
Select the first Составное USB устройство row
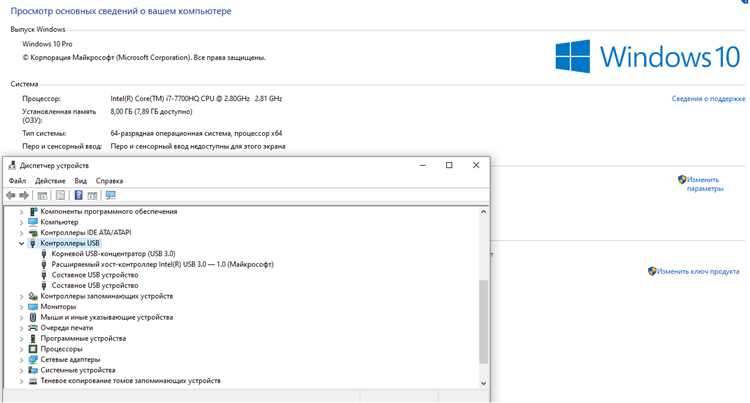pyautogui.click(x=95, y=275)
